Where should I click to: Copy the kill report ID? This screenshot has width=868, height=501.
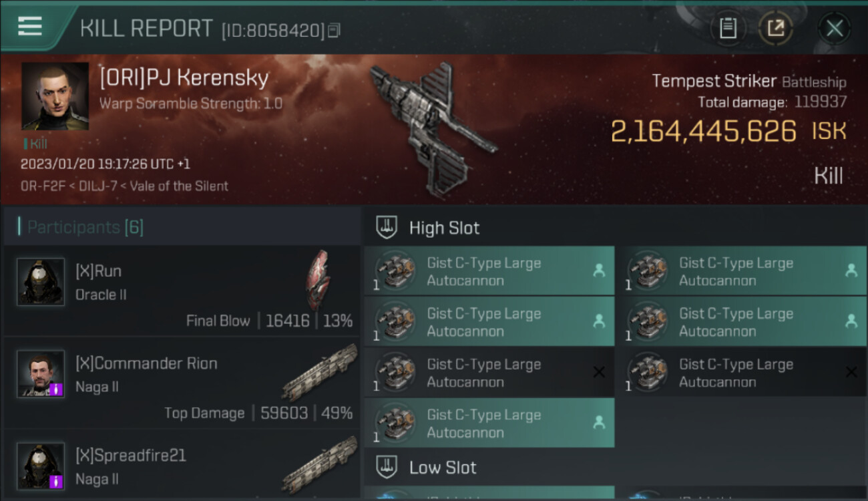(x=335, y=30)
